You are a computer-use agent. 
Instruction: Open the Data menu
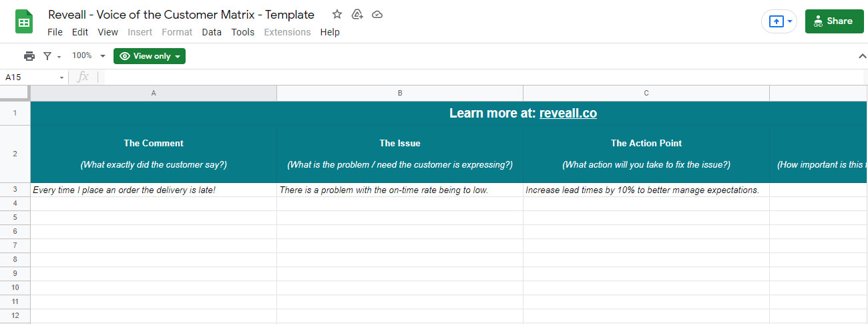click(212, 32)
